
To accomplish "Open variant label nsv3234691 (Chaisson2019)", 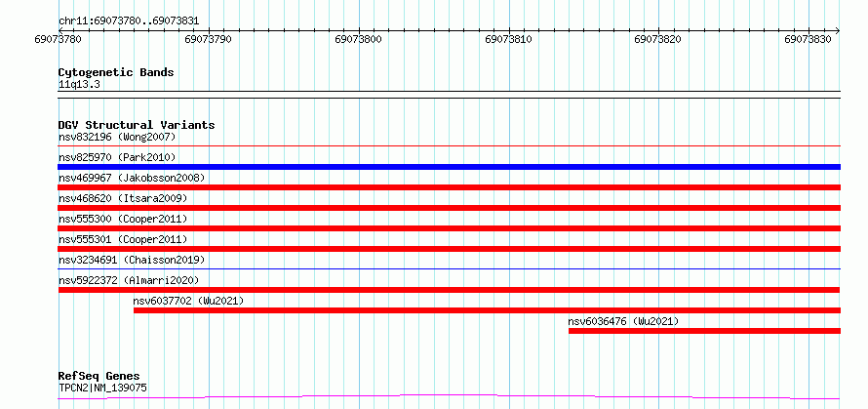I will coord(132,260).
